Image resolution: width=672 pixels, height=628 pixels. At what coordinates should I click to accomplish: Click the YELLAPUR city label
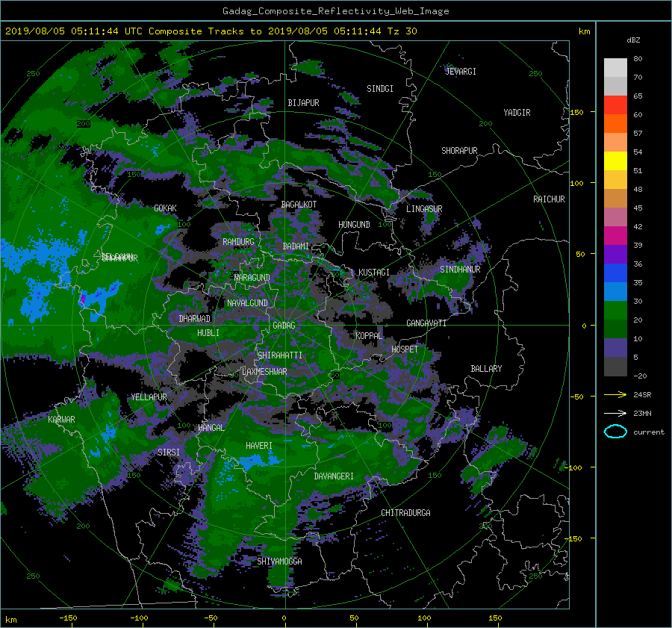coord(149,397)
